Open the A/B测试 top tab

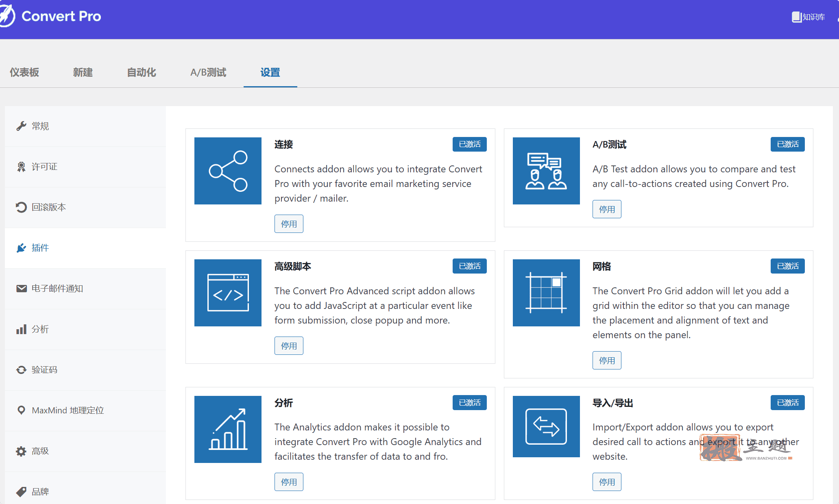pos(208,72)
